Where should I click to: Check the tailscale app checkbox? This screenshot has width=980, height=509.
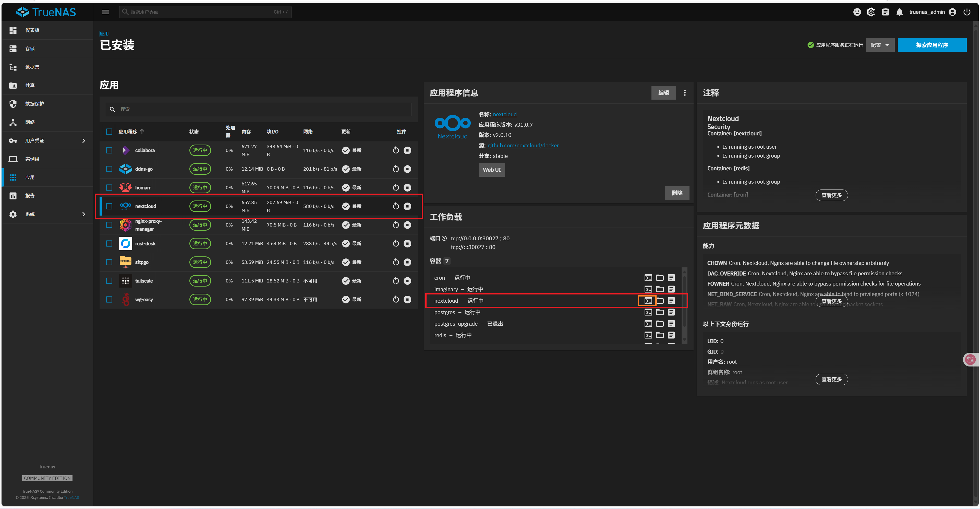pyautogui.click(x=109, y=281)
